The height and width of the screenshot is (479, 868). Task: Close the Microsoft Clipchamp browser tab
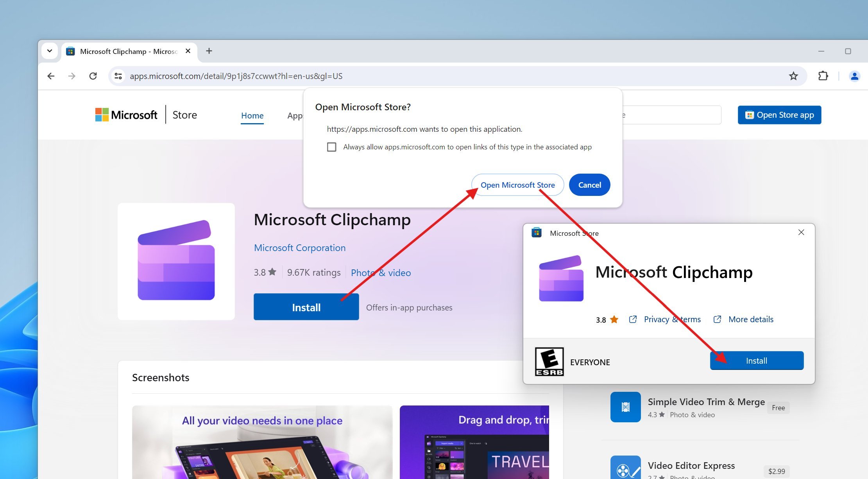point(188,51)
